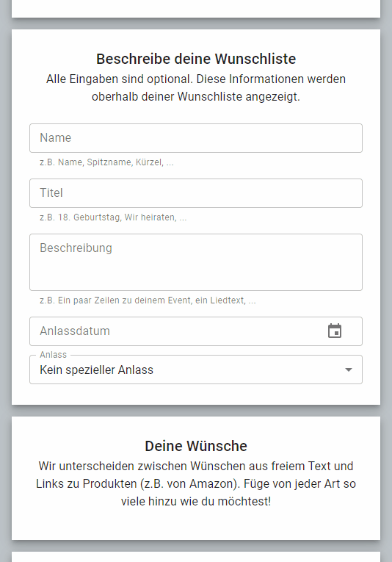The image size is (392, 562).
Task: Click hint text 'z.B. 18. Geburtstag, Wir heiraten'
Action: 113,217
